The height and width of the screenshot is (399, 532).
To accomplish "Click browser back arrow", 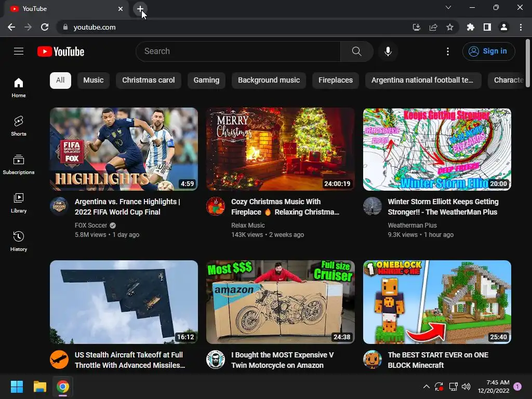I will pos(11,27).
